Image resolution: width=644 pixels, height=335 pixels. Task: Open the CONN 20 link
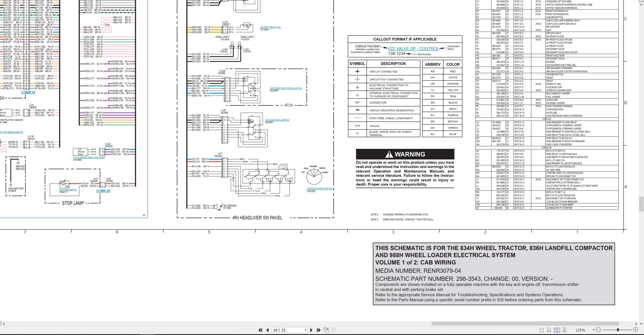pyautogui.click(x=103, y=191)
